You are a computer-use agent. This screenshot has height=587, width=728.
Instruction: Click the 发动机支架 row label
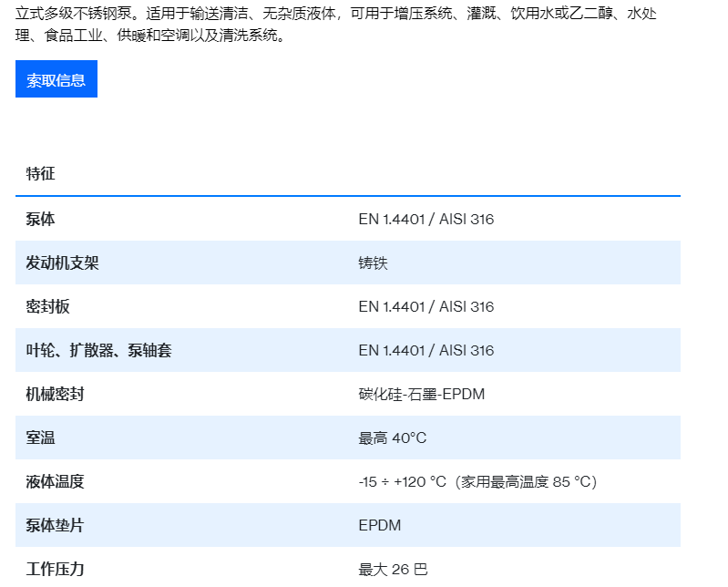coord(62,263)
